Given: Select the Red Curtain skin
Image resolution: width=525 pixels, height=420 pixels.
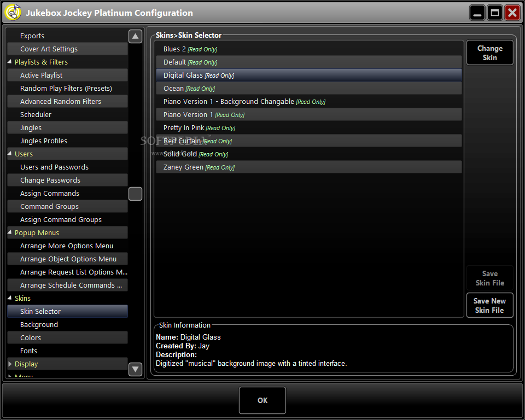Looking at the screenshot, I should click(308, 141).
